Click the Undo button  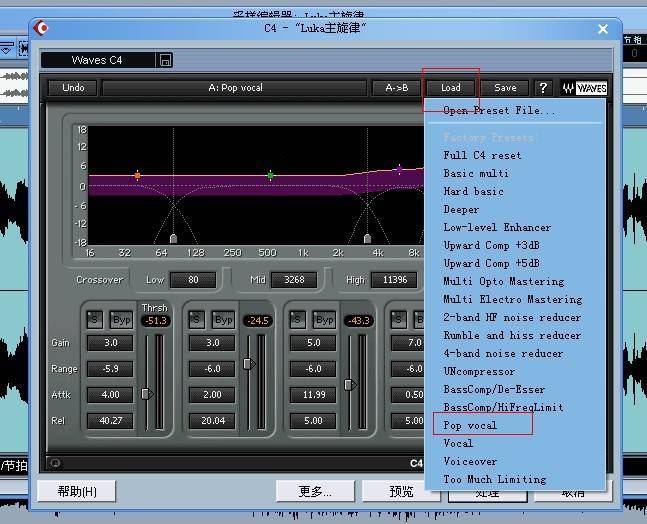point(73,88)
